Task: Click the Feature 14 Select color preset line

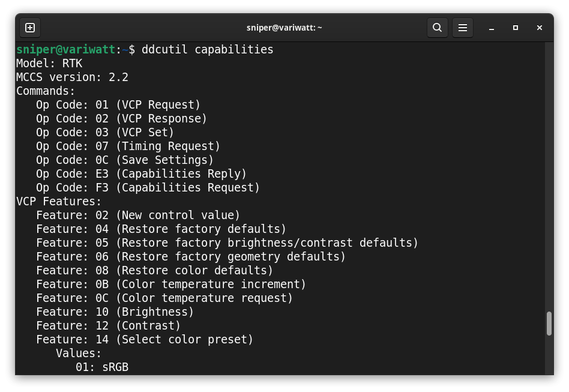Action: pos(145,339)
